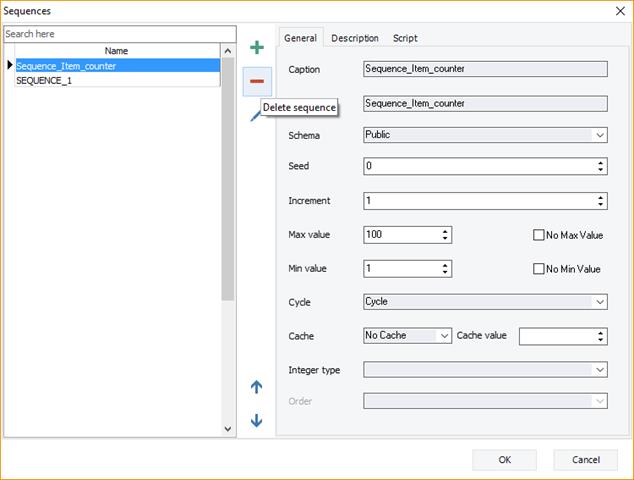
Task: Adjust the Increment spinner arrows
Action: (x=600, y=201)
